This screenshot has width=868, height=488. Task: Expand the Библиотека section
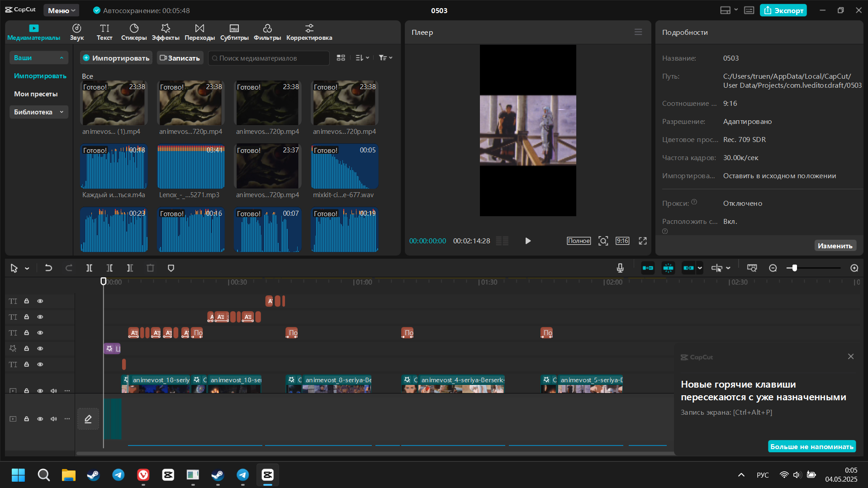click(39, 112)
